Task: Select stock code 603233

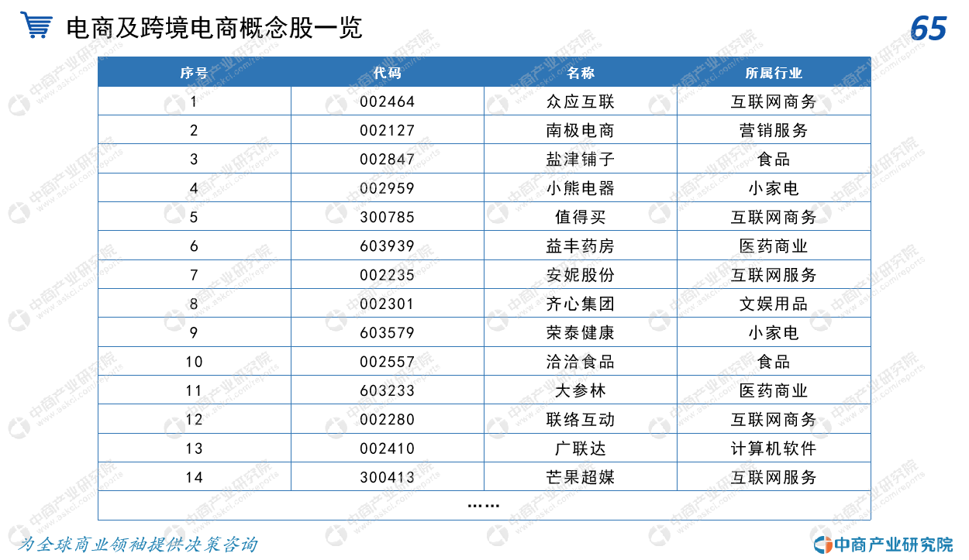Action: (387, 390)
